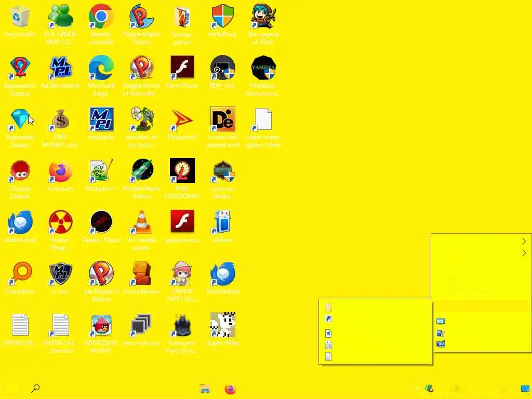Select the square blue MPI nephacks shortcut
This screenshot has height=399, width=532.
(101, 119)
